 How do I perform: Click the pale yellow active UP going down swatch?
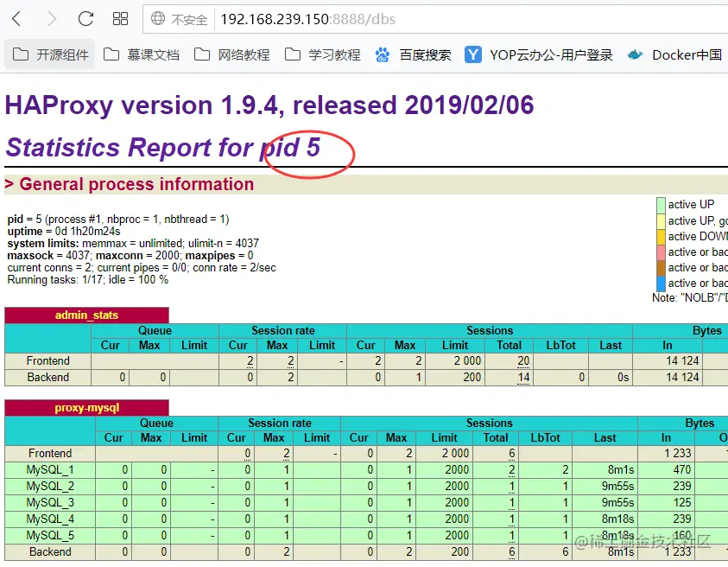pyautogui.click(x=661, y=220)
